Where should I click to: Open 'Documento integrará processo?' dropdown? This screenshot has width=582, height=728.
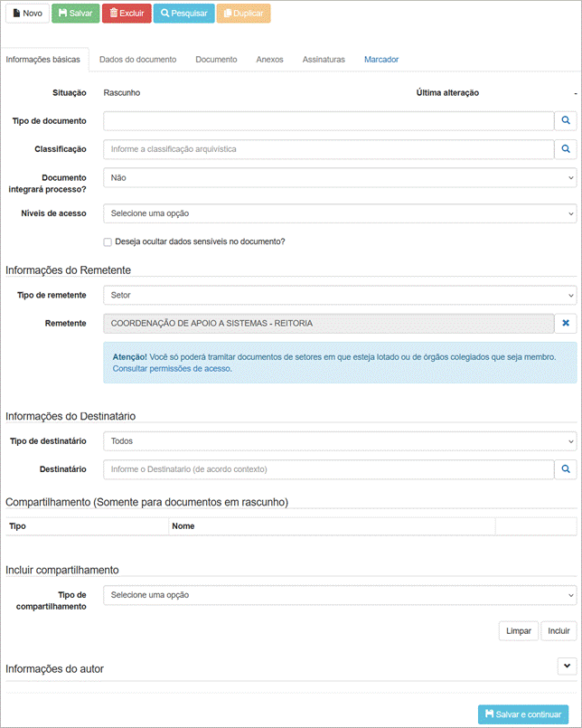(339, 178)
